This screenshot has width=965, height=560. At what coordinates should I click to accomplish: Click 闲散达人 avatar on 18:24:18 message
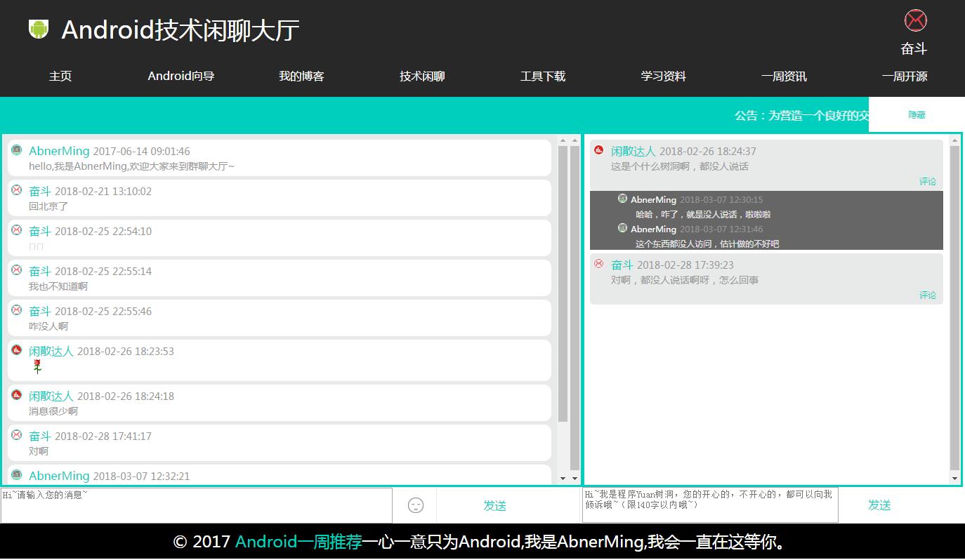tap(17, 395)
